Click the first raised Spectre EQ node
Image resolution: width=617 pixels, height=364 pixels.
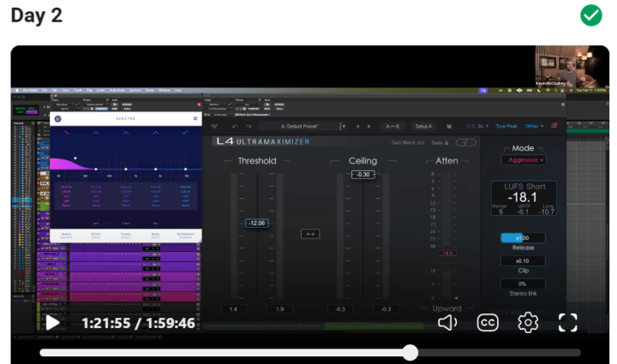[75, 158]
